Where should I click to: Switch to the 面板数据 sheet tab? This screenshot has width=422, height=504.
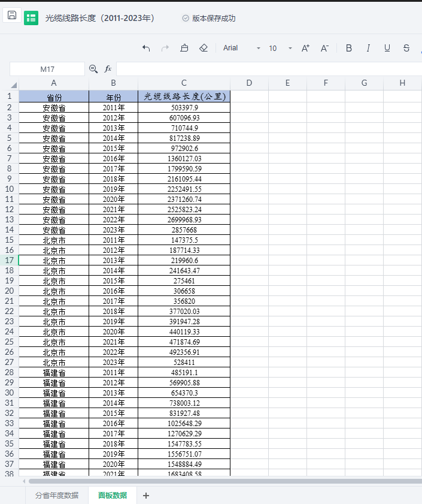point(113,496)
